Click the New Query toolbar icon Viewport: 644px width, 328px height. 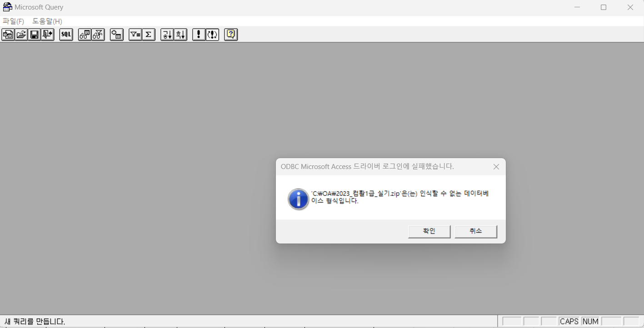(8, 35)
